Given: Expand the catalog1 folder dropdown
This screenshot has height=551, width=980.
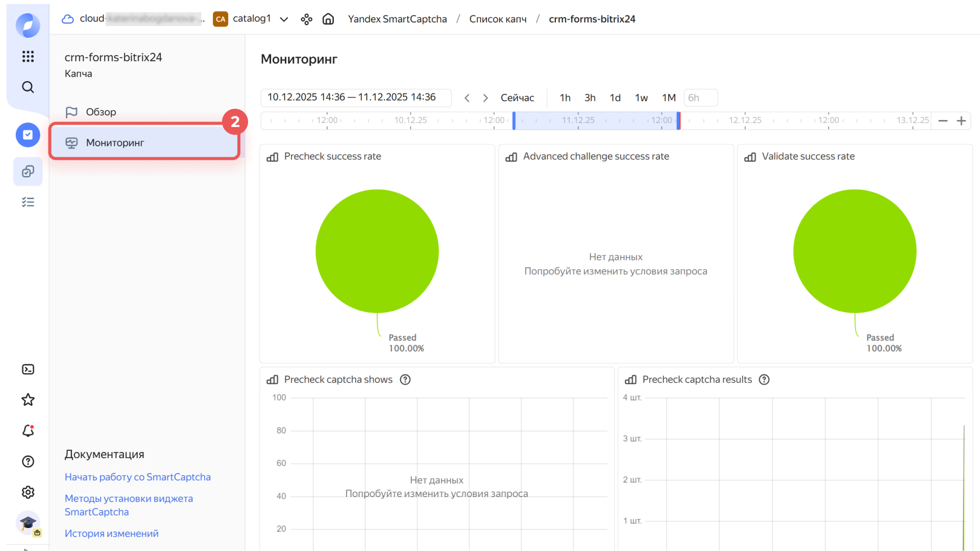Looking at the screenshot, I should (x=284, y=19).
